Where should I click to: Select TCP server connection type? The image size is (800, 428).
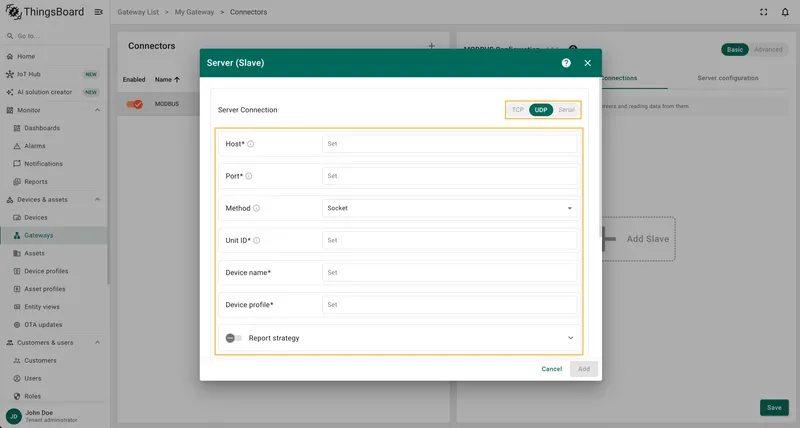(517, 110)
